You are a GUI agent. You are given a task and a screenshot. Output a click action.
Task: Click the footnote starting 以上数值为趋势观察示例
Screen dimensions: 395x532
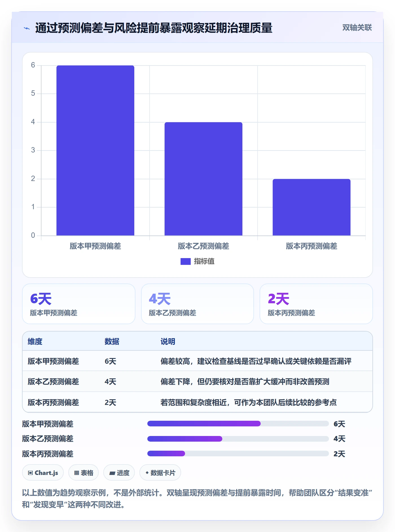(197, 499)
